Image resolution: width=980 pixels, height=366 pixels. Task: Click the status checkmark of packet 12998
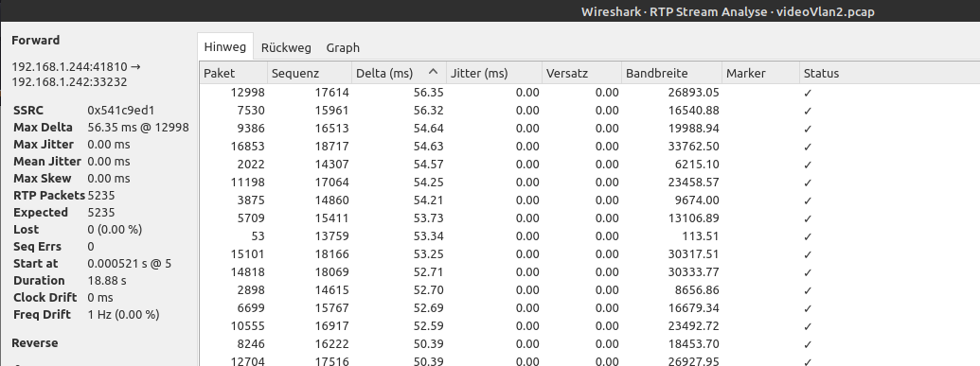point(808,93)
